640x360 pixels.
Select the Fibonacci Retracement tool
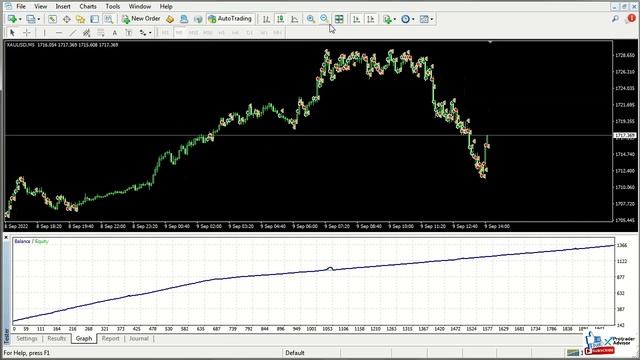click(101, 33)
